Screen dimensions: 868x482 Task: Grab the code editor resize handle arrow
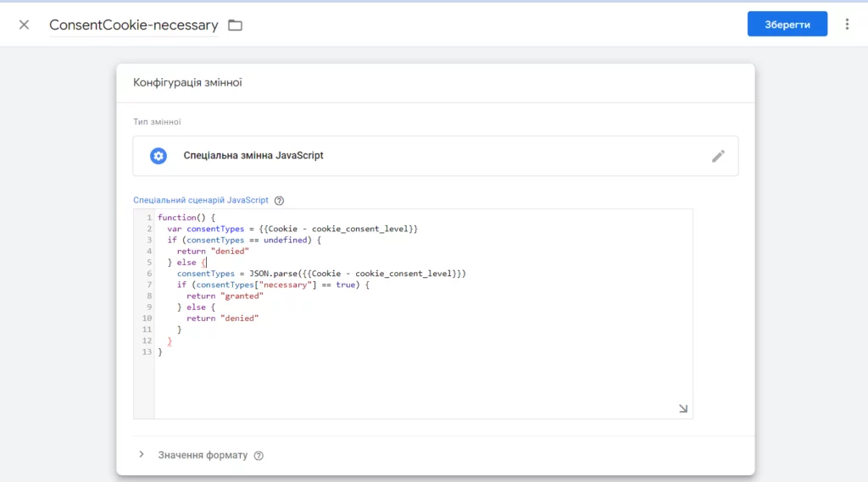[x=683, y=408]
